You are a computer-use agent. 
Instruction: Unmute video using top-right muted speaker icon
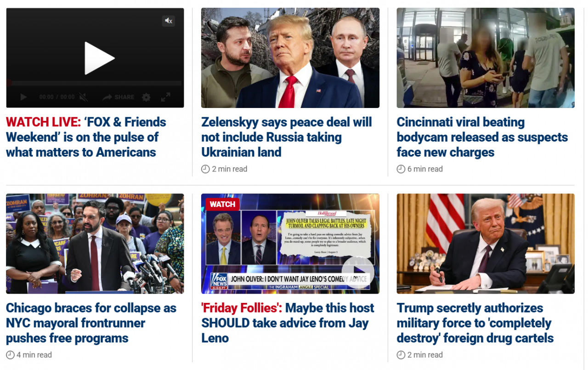(x=169, y=21)
